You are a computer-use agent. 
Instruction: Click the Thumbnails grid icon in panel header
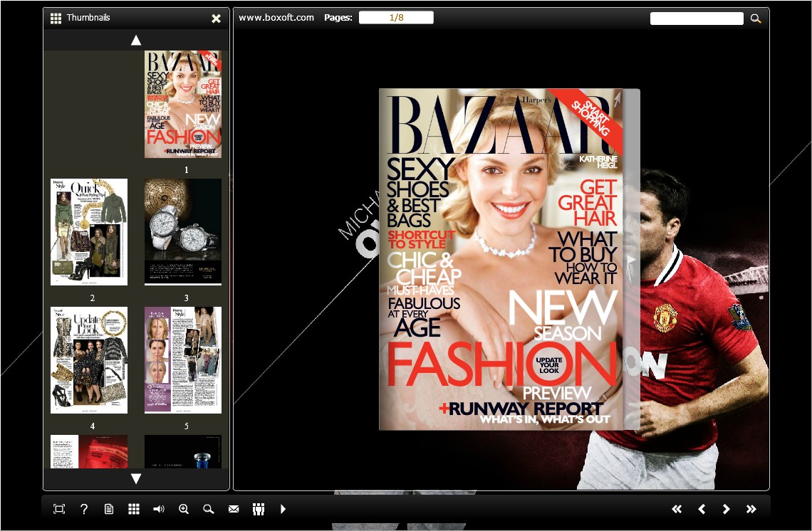[56, 18]
